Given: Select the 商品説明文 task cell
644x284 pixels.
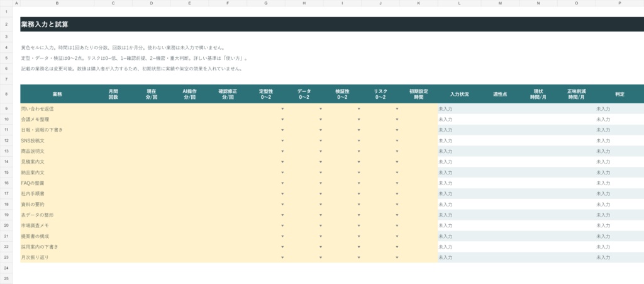Looking at the screenshot, I should [x=57, y=151].
